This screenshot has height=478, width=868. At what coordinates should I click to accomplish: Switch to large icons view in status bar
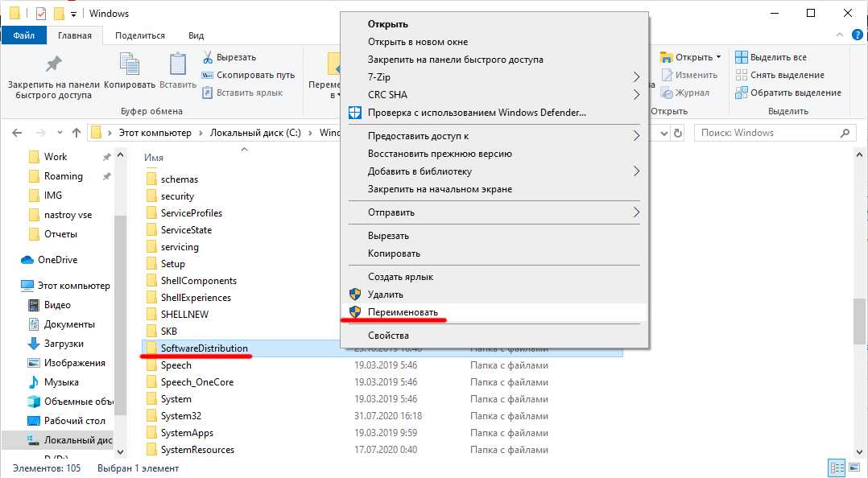click(854, 468)
